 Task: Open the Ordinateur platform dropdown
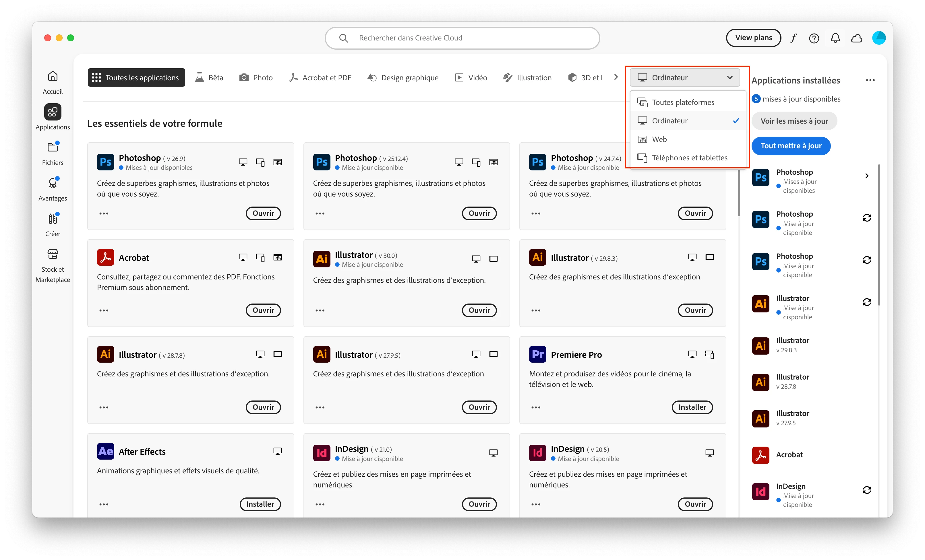tap(685, 78)
